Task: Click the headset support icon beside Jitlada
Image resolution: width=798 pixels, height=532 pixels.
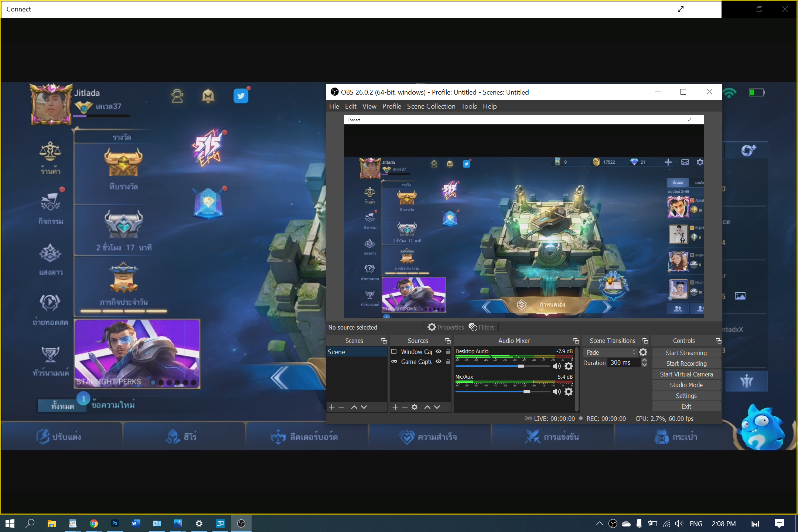Action: [x=177, y=96]
